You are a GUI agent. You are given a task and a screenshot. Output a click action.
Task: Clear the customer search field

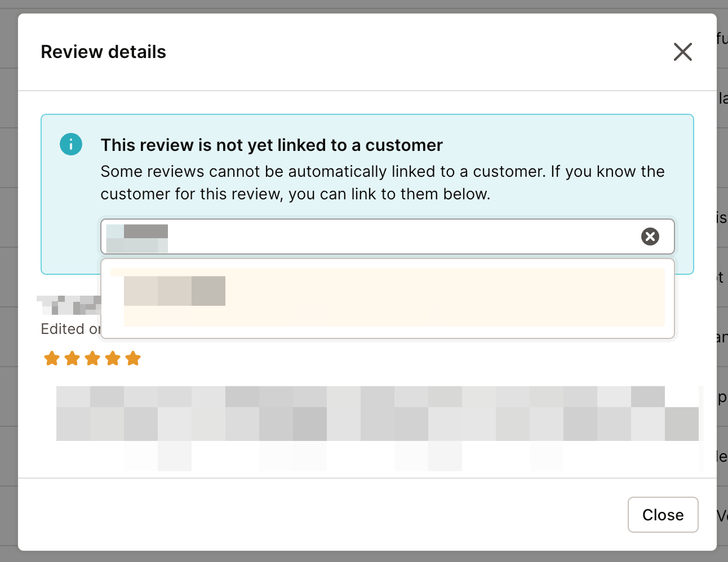click(x=650, y=237)
